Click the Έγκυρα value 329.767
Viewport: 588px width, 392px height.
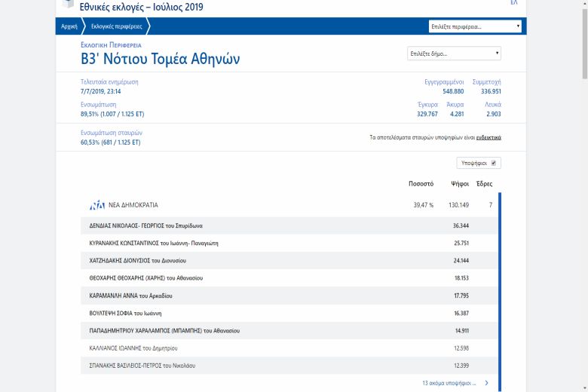427,114
